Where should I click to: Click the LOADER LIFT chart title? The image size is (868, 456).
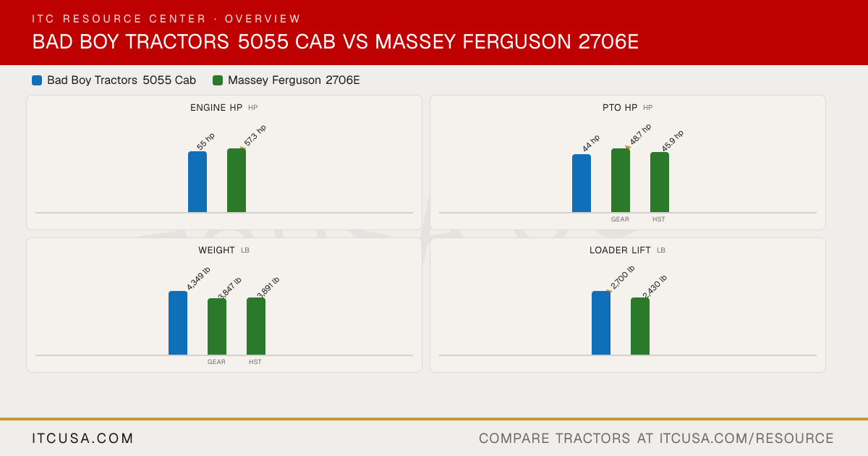[621, 250]
